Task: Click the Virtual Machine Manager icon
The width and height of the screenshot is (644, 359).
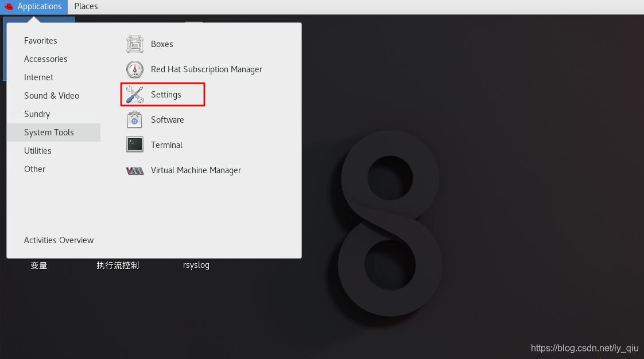Action: 135,171
